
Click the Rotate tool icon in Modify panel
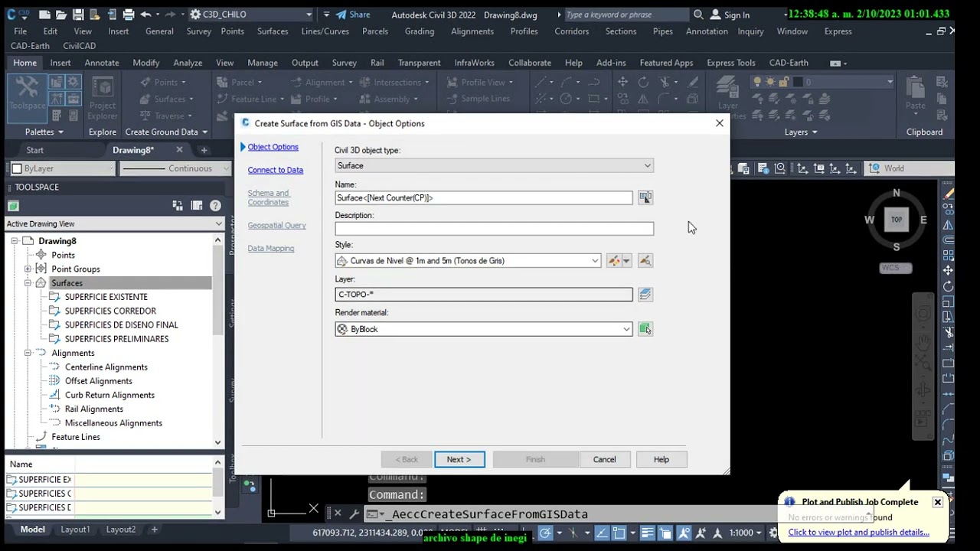pyautogui.click(x=643, y=82)
